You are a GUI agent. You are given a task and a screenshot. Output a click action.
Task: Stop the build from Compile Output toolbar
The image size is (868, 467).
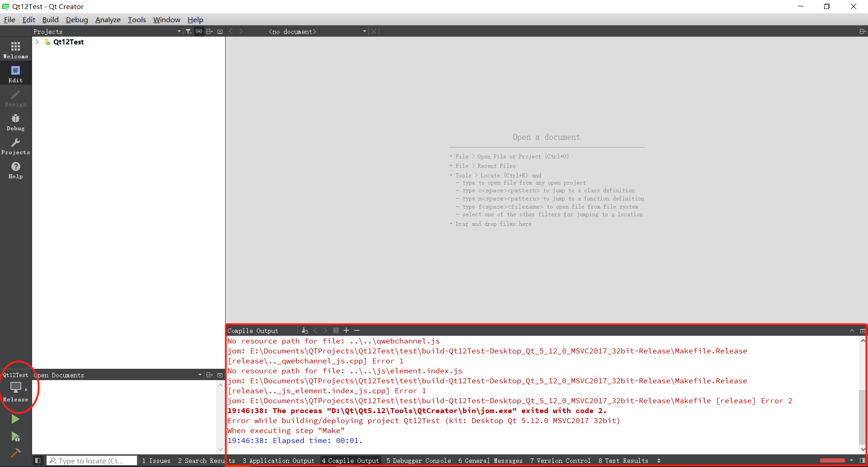point(336,330)
